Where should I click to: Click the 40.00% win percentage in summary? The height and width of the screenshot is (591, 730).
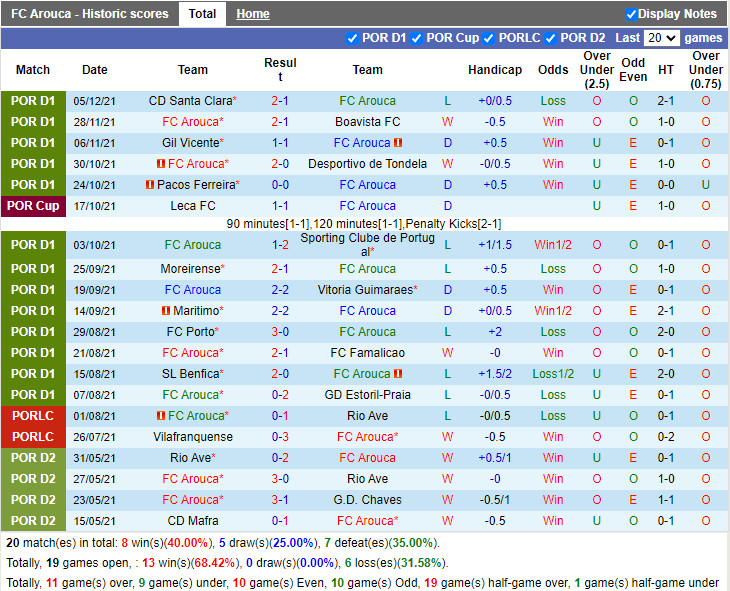click(188, 543)
